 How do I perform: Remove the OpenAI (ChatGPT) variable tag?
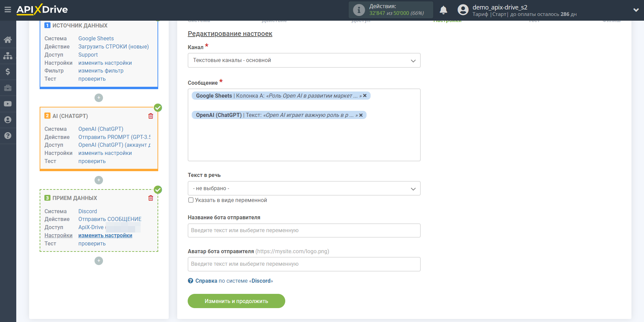coord(361,115)
